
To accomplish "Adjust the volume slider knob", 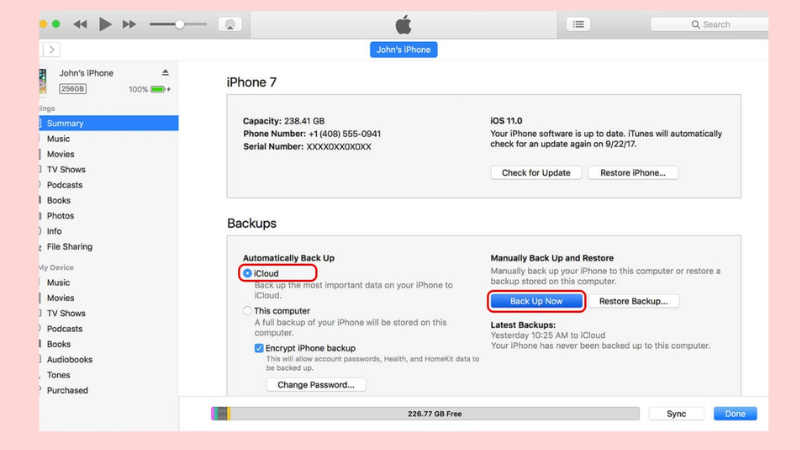I will [x=180, y=24].
